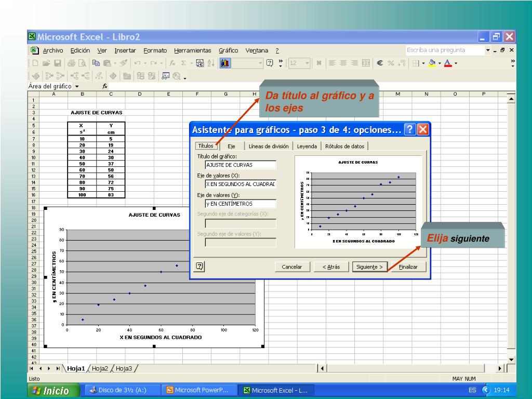The image size is (532, 399).
Task: Open the Archivo menu
Action: click(x=53, y=50)
